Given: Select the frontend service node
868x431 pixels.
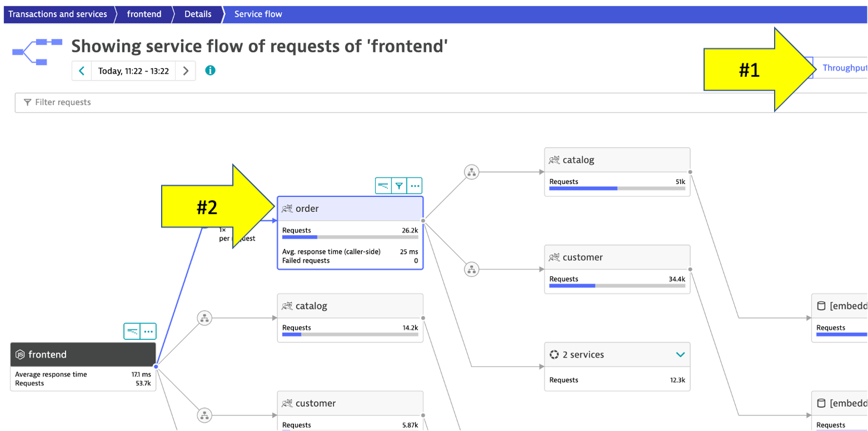Looking at the screenshot, I should click(x=83, y=355).
